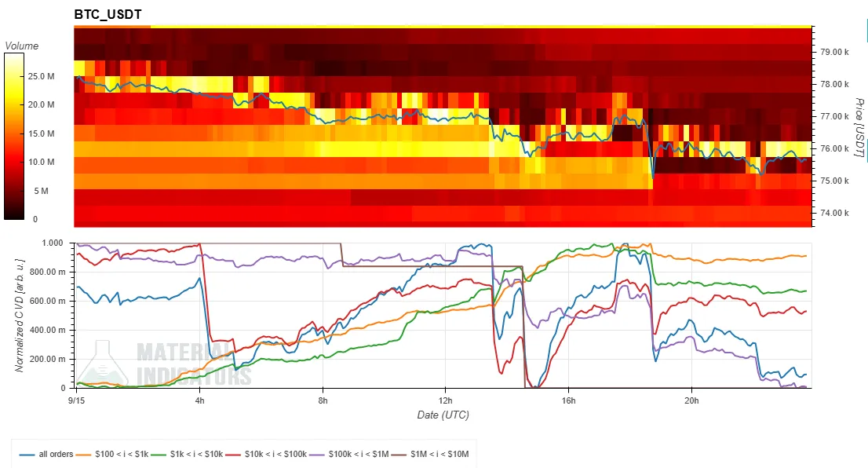Click the 79.00 k price axis label
Viewport: 868px width, 468px height.
coord(834,52)
